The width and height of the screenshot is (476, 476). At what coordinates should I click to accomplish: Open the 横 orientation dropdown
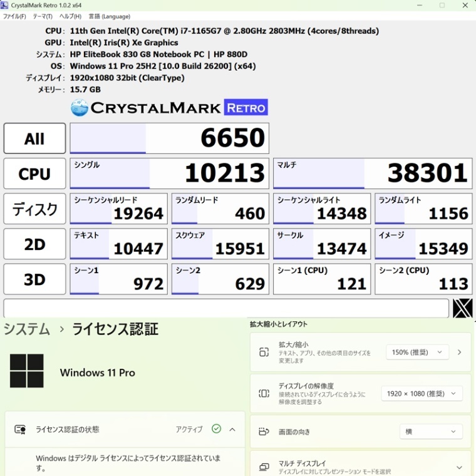point(431,432)
